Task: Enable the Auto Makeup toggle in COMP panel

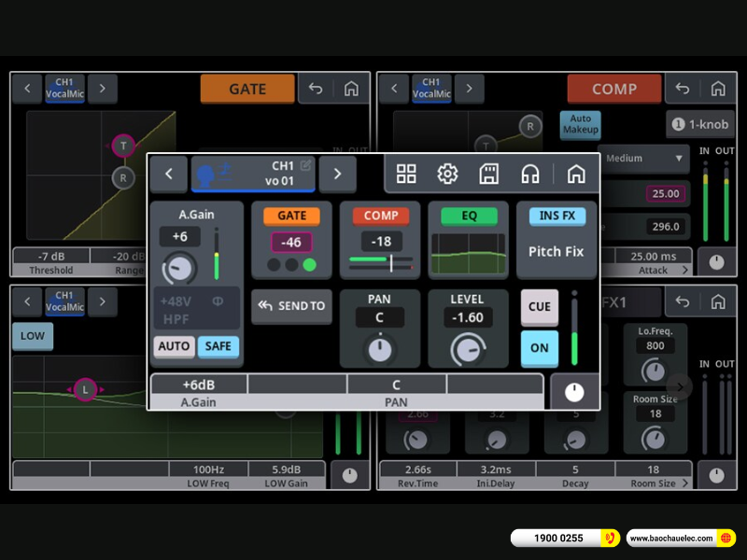Action: [x=580, y=124]
